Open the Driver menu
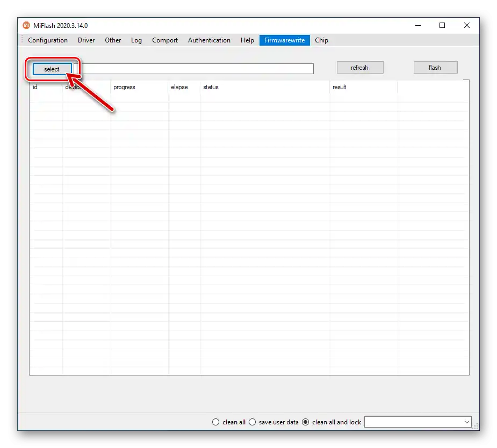Viewport: 497px width, 448px height. tap(86, 40)
